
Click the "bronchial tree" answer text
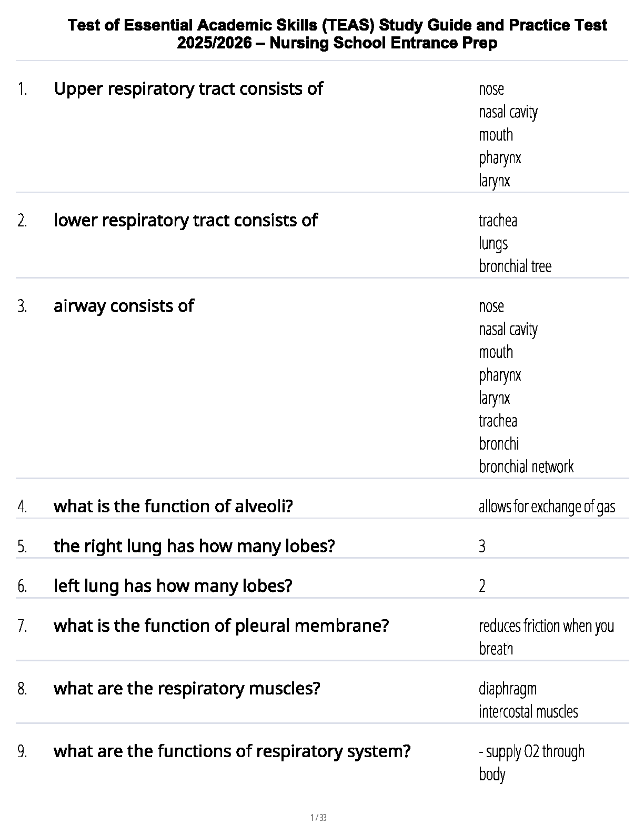(x=515, y=266)
